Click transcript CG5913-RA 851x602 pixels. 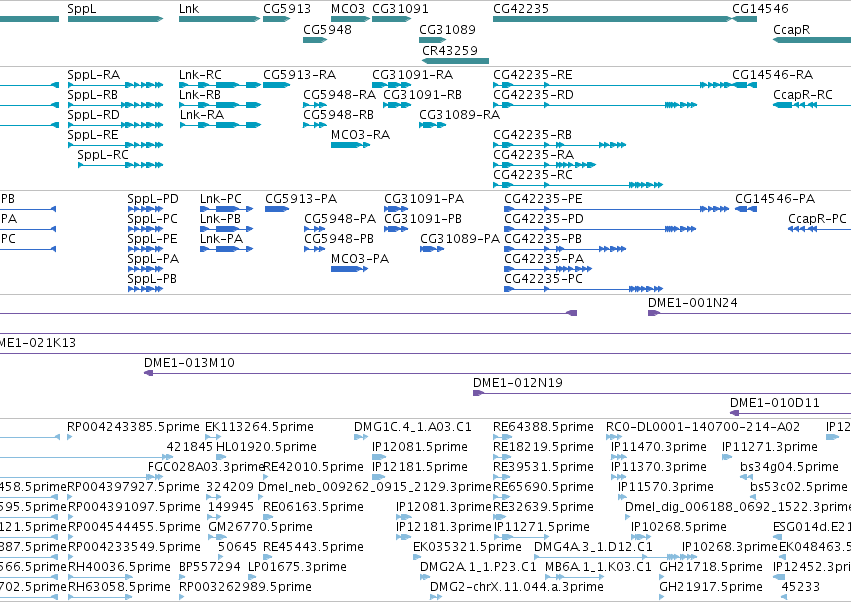tap(277, 85)
